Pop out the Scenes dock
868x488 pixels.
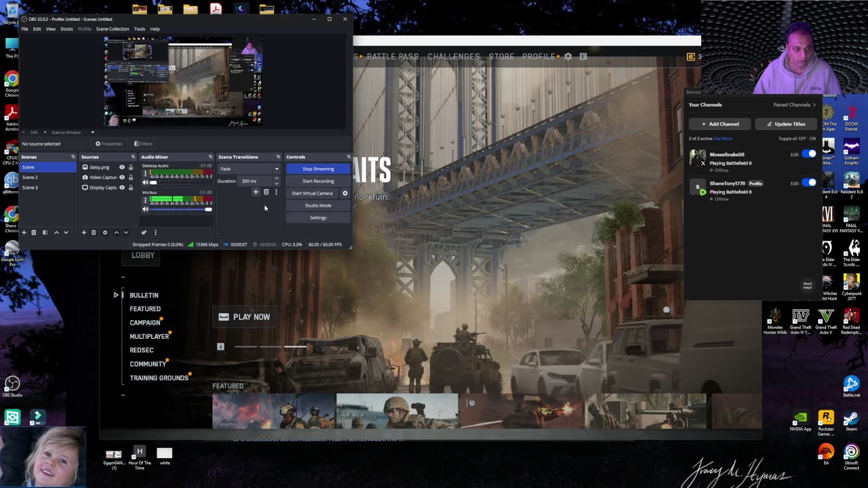(x=73, y=157)
